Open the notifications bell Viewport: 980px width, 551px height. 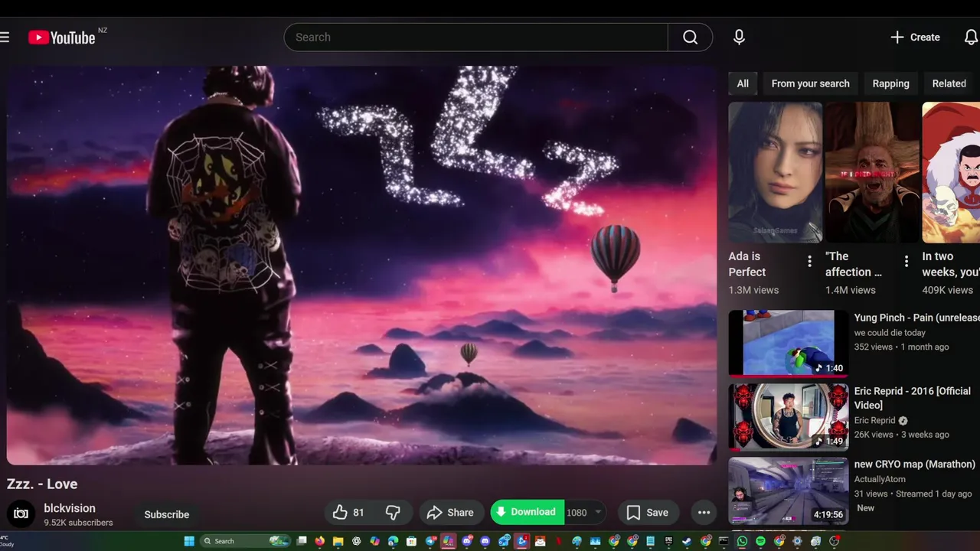tap(971, 37)
